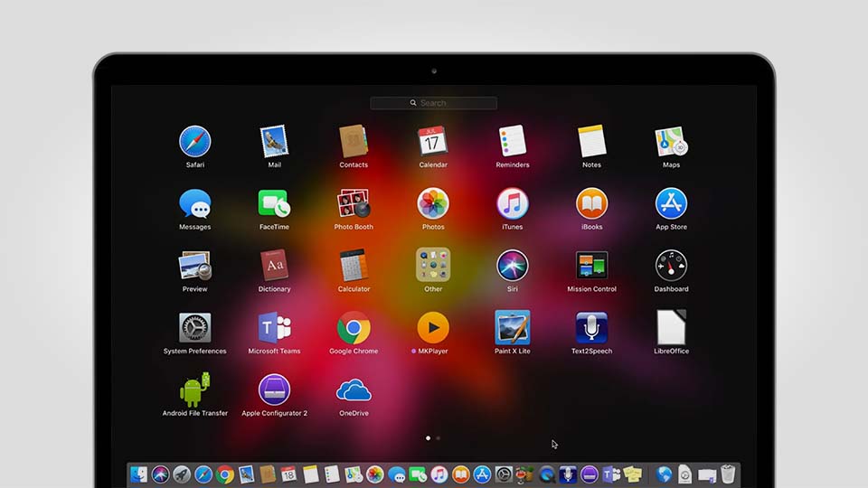Open App Store from the Dock

point(482,474)
